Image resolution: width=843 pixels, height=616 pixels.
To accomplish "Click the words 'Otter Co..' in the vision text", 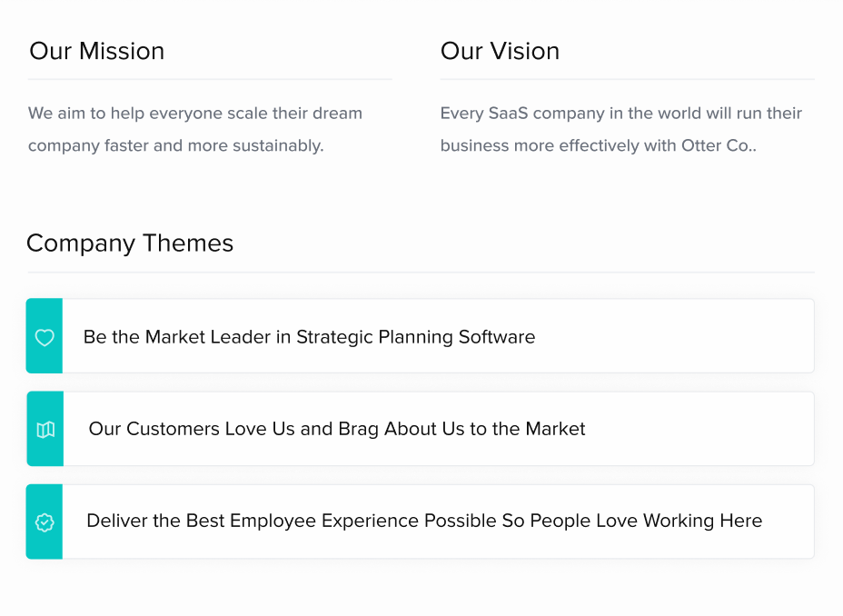I will (x=719, y=145).
